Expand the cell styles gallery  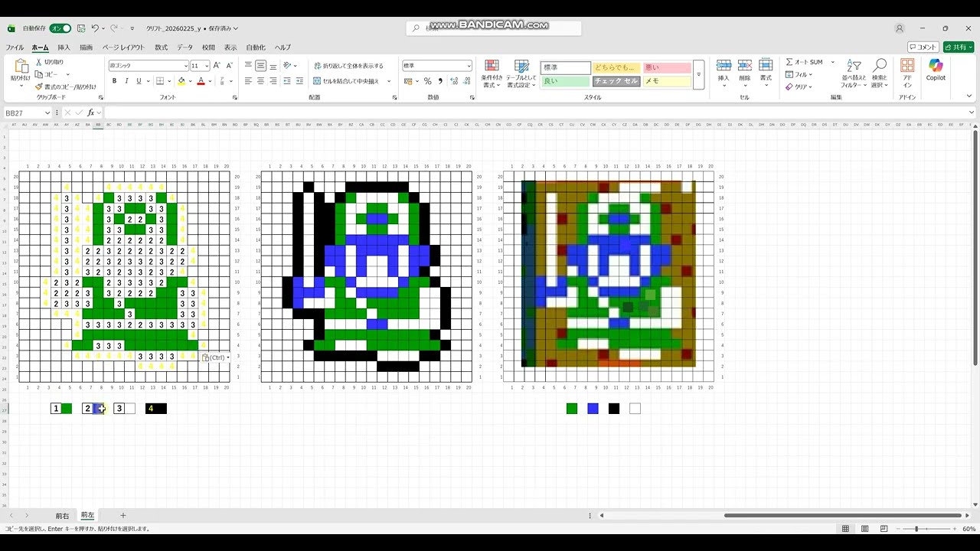[698, 75]
